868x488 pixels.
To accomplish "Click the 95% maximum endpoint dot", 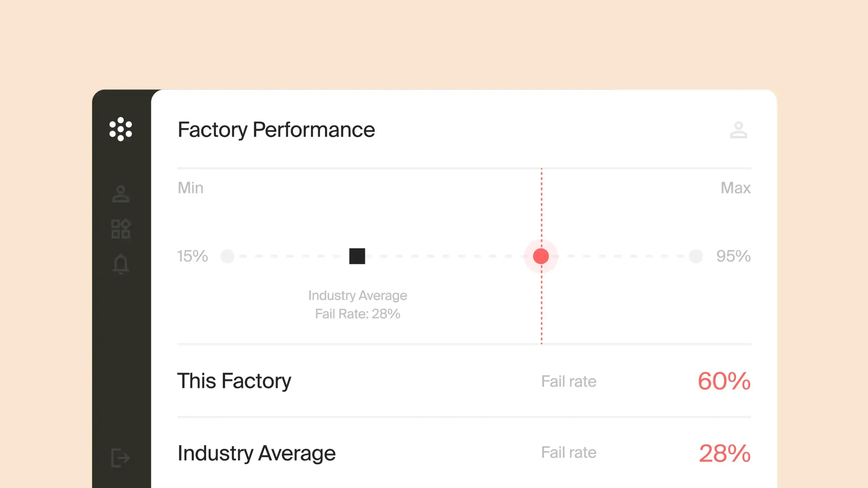I will (x=695, y=256).
